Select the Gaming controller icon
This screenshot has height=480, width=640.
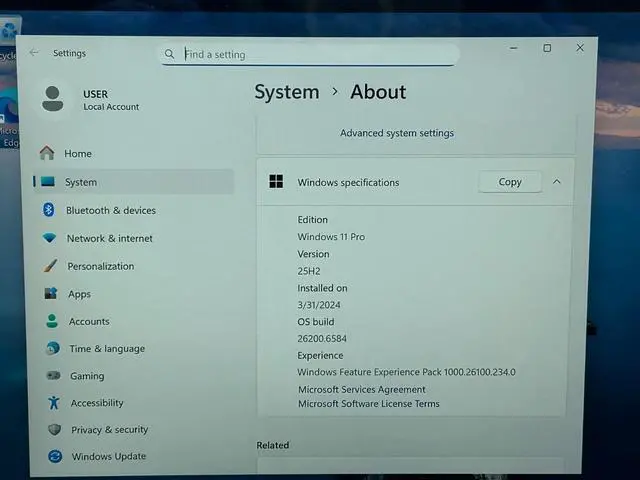[53, 375]
